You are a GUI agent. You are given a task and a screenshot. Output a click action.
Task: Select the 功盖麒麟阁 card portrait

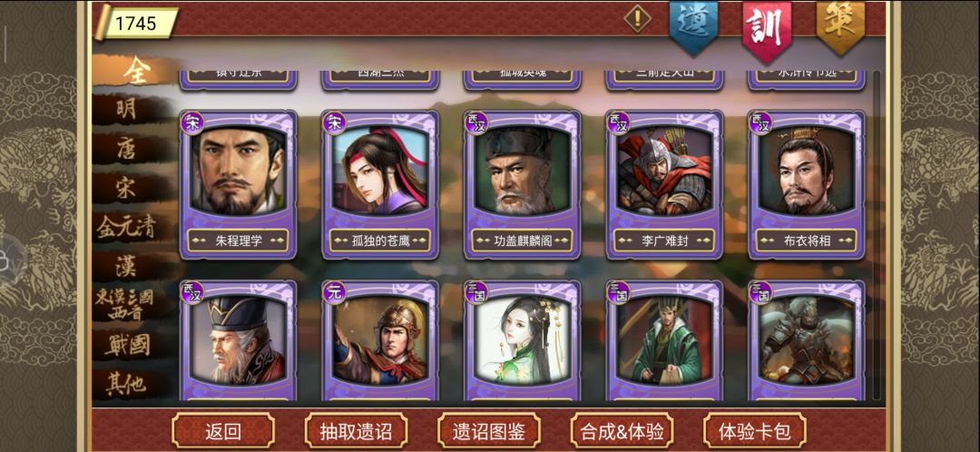tap(522, 170)
